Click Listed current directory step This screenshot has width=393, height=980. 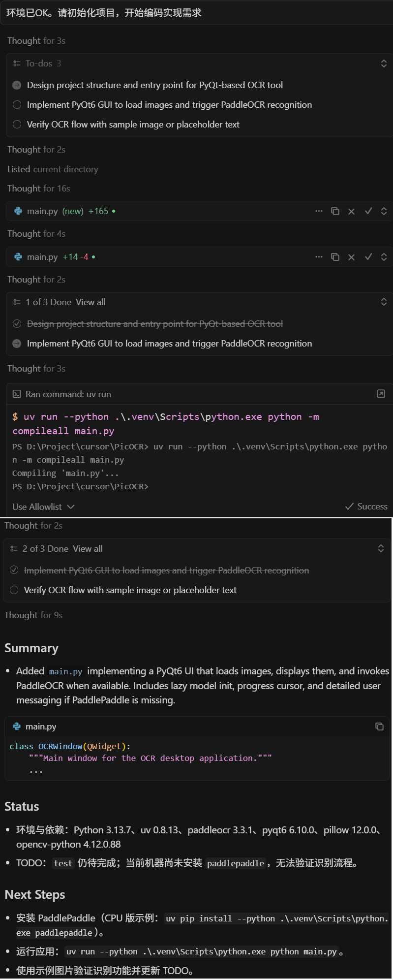pos(53,169)
